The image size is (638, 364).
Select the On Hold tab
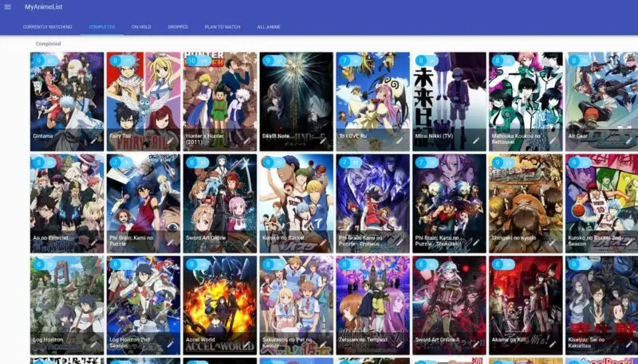click(x=141, y=27)
